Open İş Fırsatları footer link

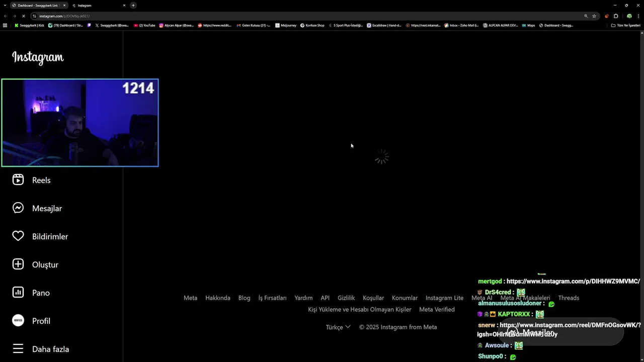click(x=272, y=298)
